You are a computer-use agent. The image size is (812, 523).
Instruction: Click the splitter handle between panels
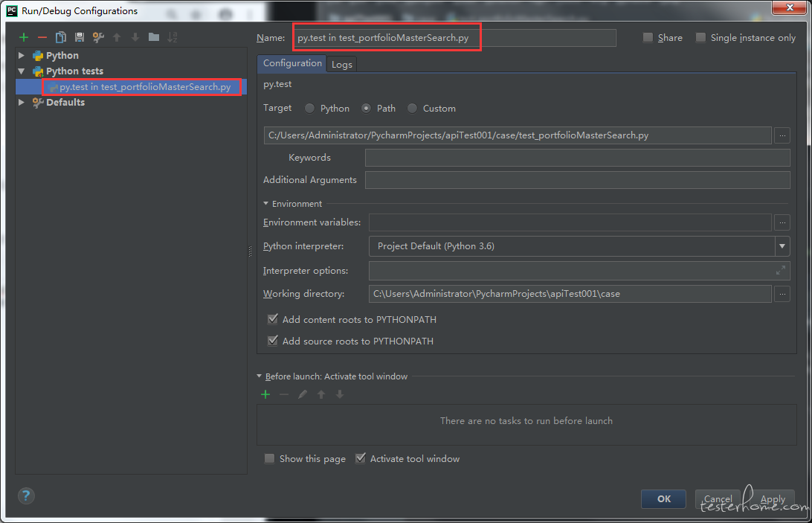(x=250, y=251)
